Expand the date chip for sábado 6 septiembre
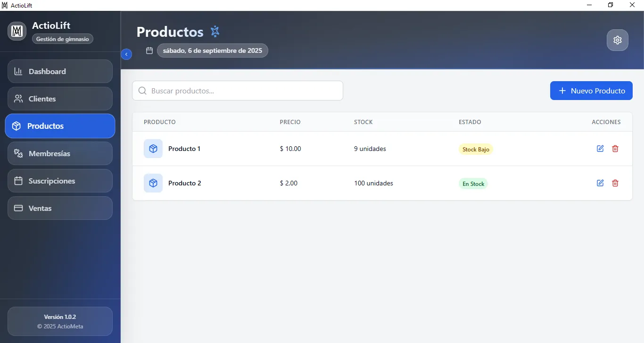 212,50
